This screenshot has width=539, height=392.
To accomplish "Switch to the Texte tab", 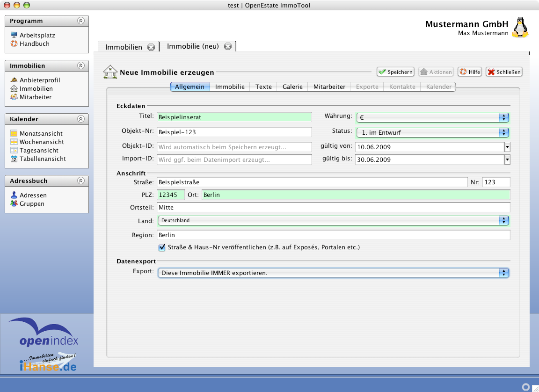I will point(263,87).
